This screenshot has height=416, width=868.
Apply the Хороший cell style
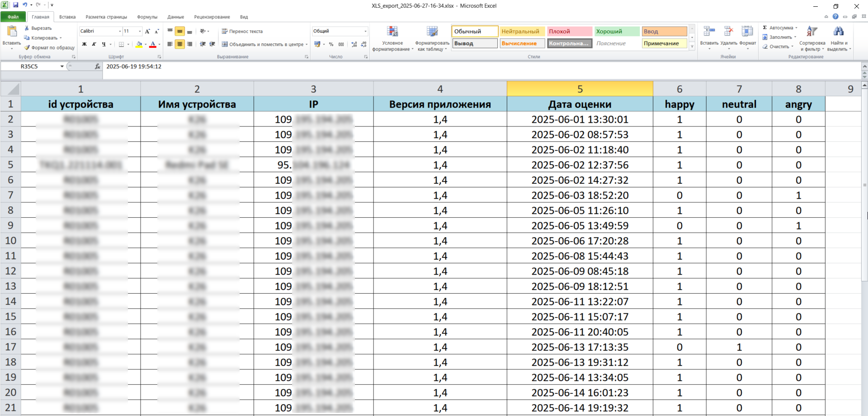click(x=617, y=31)
